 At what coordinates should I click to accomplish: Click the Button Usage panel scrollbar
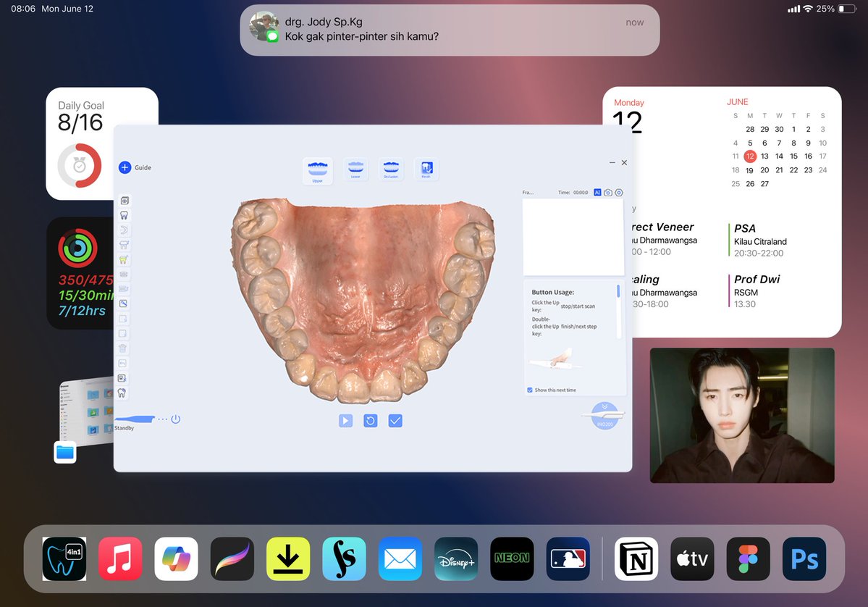click(x=618, y=291)
